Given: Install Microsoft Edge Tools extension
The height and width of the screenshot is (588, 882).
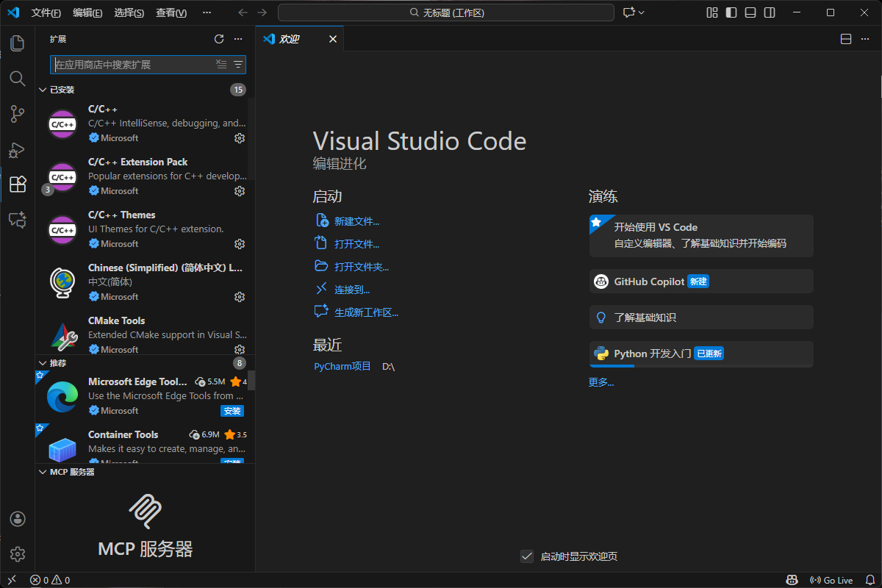Looking at the screenshot, I should (x=232, y=411).
